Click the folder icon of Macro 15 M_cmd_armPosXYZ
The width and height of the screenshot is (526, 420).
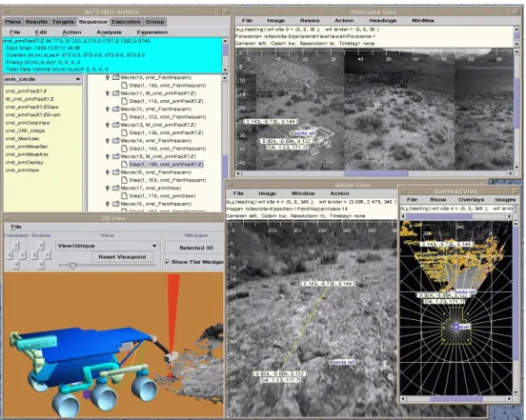[x=115, y=156]
